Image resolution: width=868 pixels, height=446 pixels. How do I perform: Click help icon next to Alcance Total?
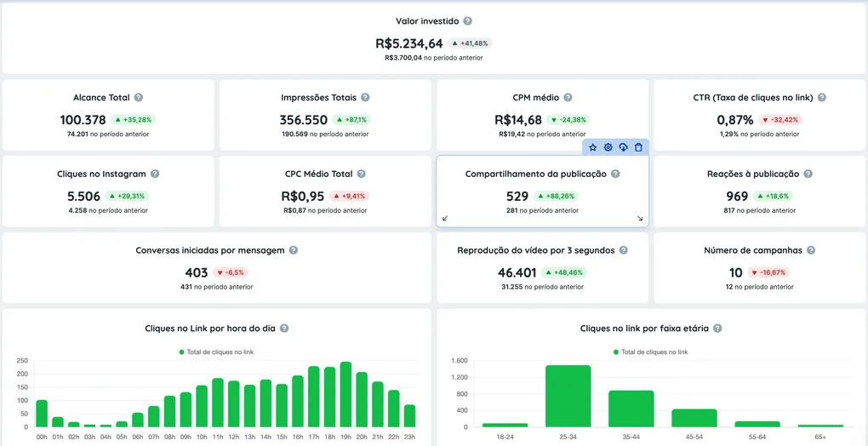click(x=139, y=97)
